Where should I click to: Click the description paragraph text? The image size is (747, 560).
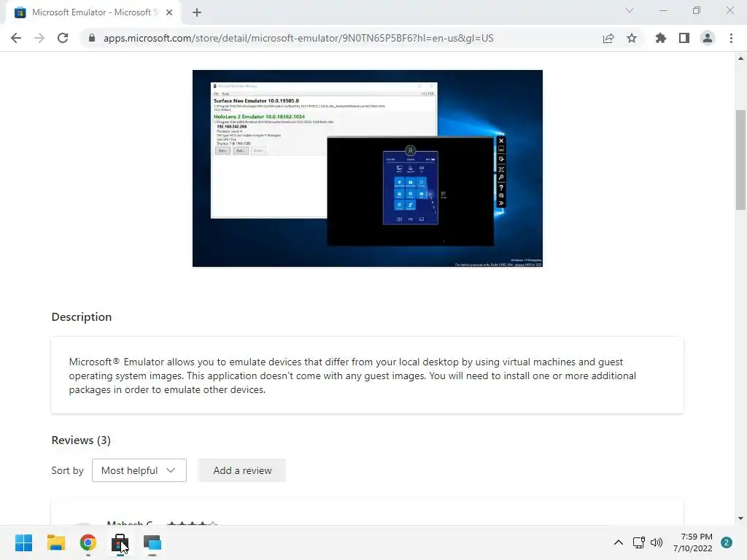[x=352, y=376]
